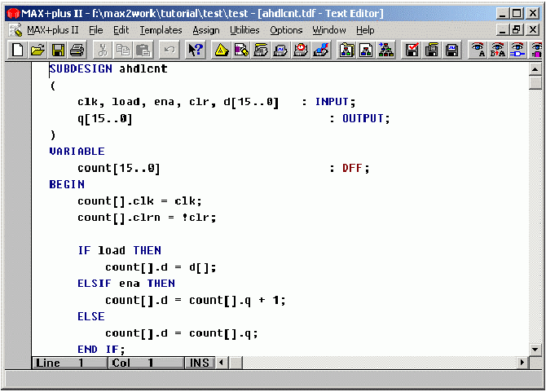546x392 pixels.
Task: Open the Compiler icon
Action: (x=261, y=51)
